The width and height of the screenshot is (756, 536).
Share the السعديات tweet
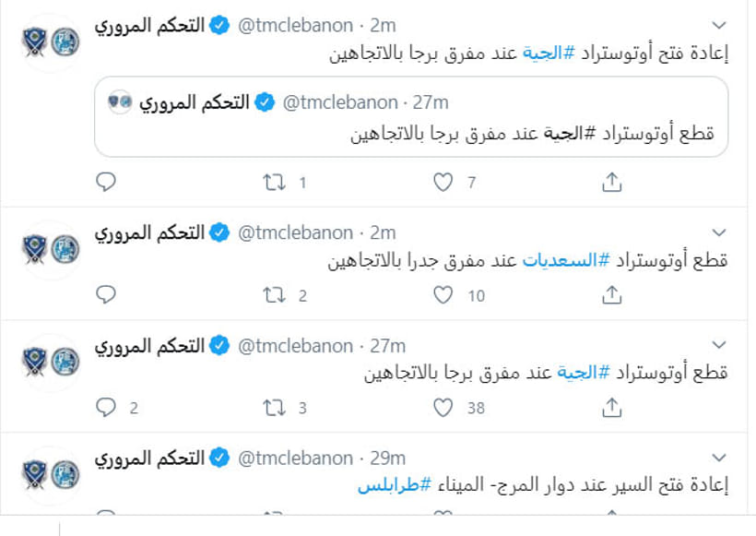(611, 295)
